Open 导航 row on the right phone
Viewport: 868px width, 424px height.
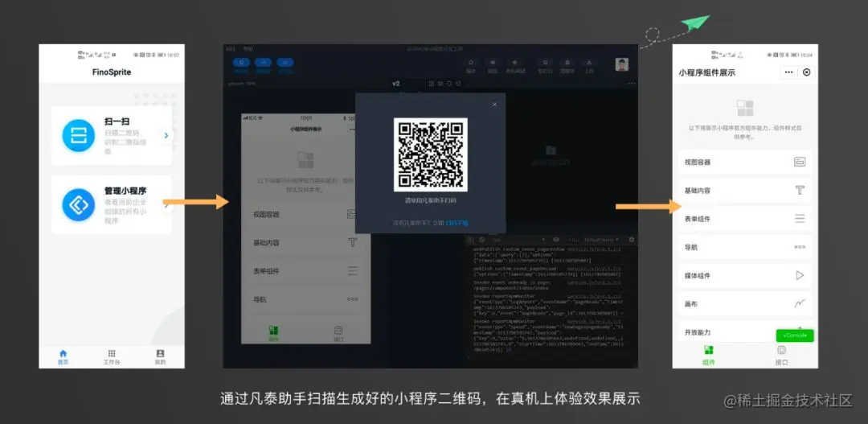(745, 247)
